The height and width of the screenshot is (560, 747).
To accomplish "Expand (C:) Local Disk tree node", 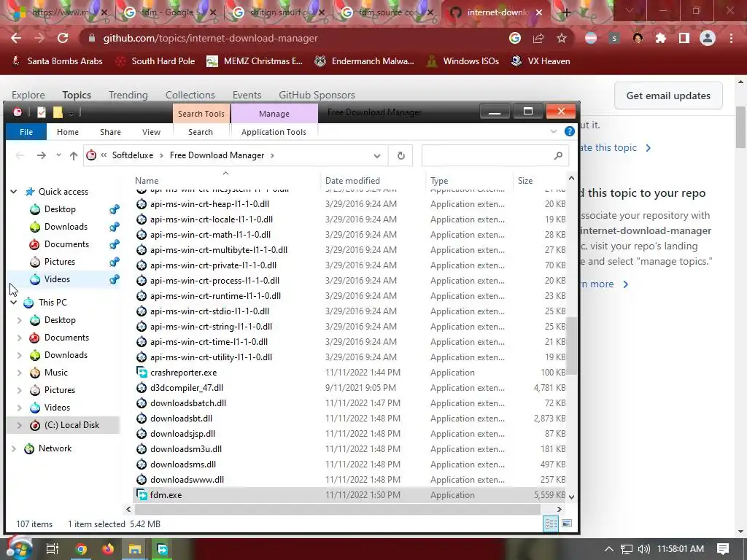I will pyautogui.click(x=20, y=425).
